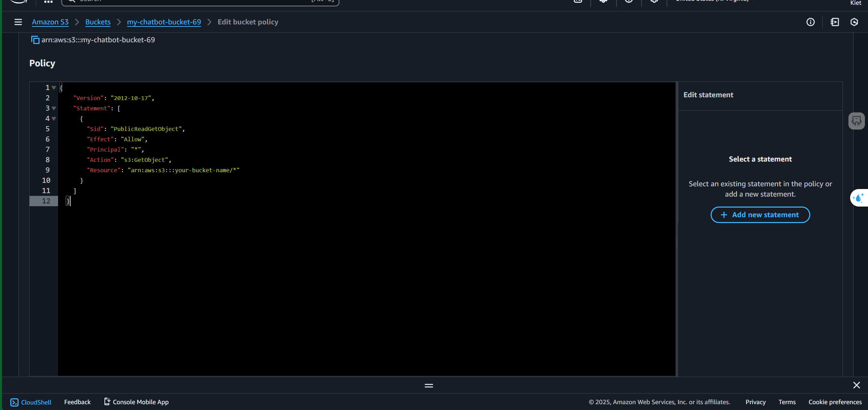Viewport: 868px width, 410px height.
Task: Click the screenshot helper icon on the right edge
Action: [x=856, y=121]
